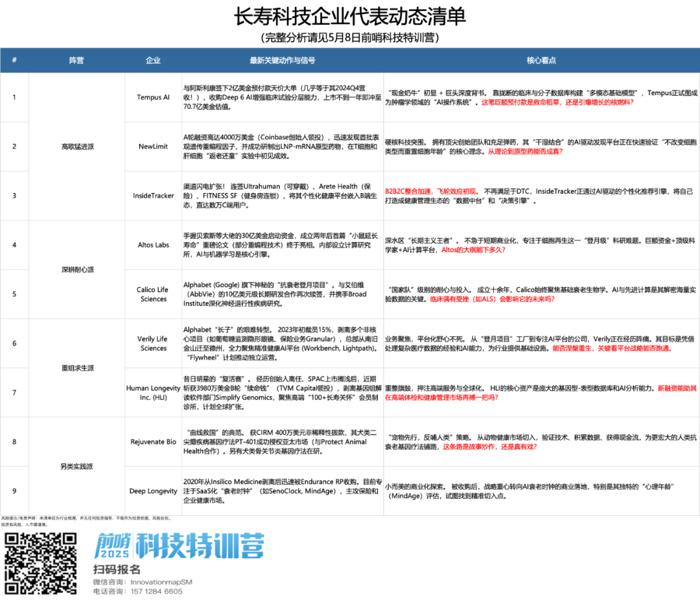
Task: Click the 微信咨询 InnovationmapSM line
Action: (x=143, y=582)
